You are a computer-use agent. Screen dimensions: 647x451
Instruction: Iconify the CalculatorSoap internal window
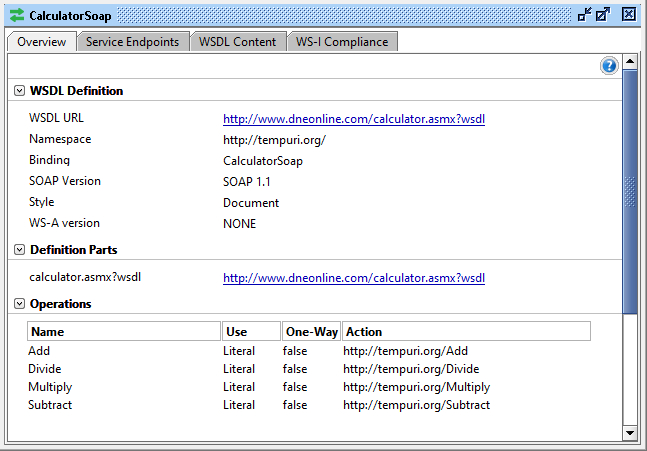[x=584, y=15]
